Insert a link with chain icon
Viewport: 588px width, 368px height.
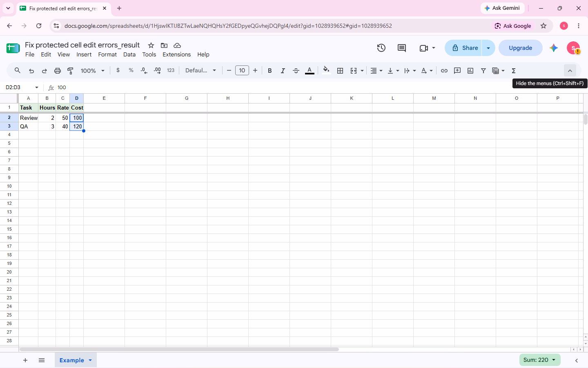[x=444, y=71]
